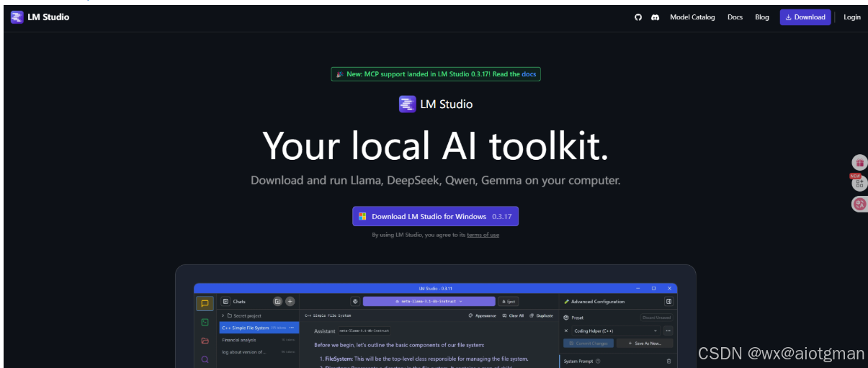868x368 pixels.
Task: Click the LM Studio logo in the top navigation
Action: tap(40, 17)
